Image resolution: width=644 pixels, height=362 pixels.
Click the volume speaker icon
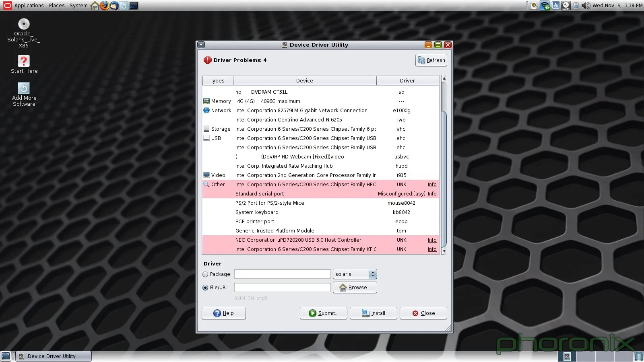(x=586, y=6)
